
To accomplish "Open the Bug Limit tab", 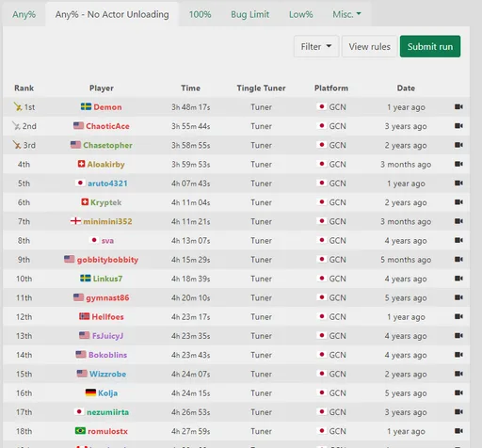I will tap(250, 14).
